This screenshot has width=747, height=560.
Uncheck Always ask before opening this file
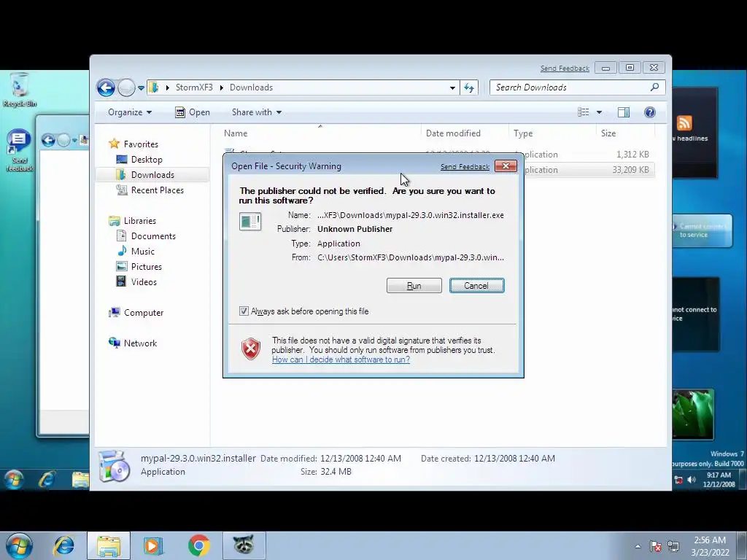(x=244, y=311)
